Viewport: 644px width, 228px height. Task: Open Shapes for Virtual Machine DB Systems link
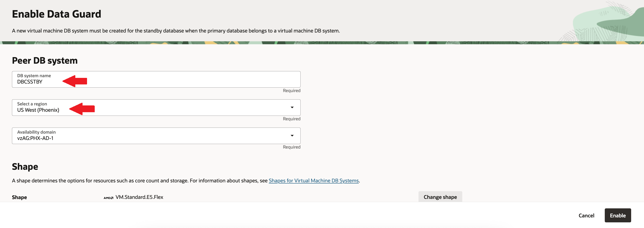point(313,180)
